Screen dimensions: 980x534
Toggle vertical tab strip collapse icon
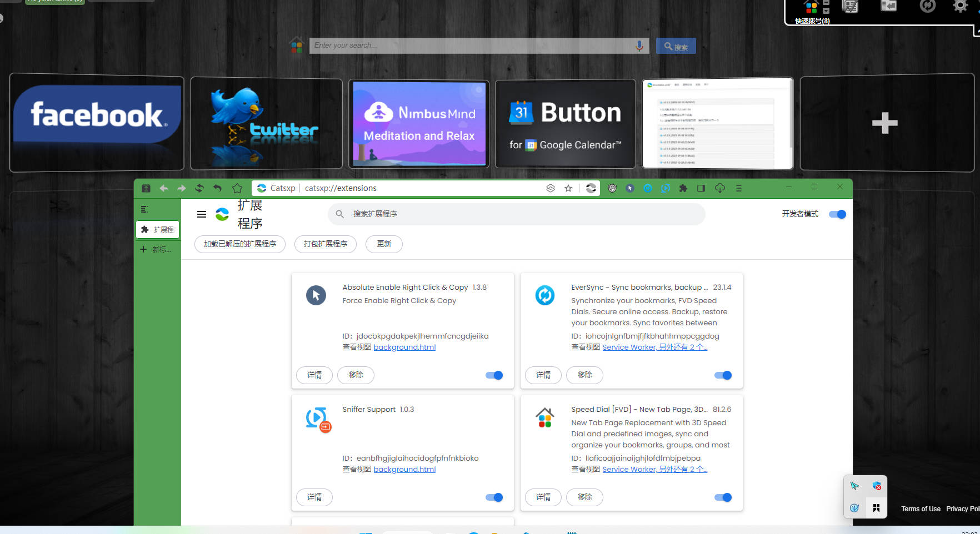144,209
